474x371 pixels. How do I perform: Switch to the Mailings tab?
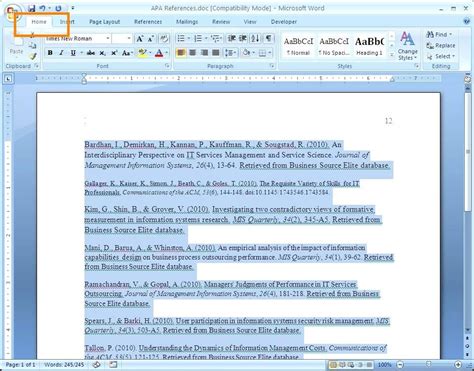tap(187, 22)
